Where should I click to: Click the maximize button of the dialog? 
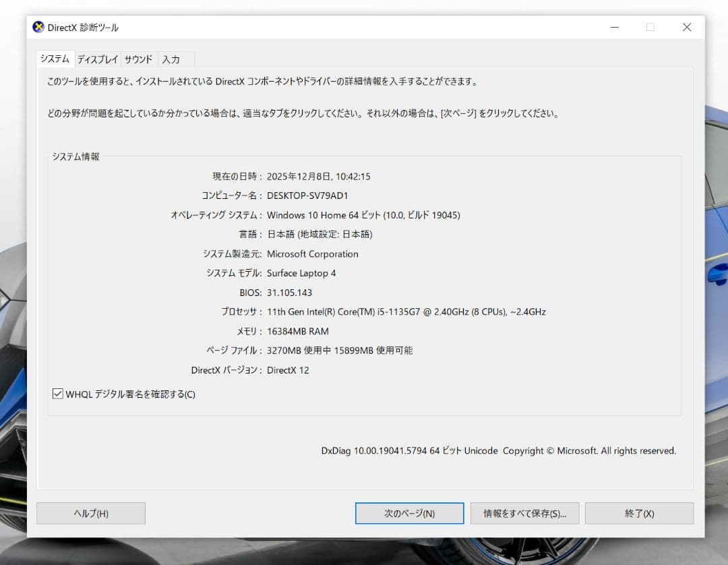pyautogui.click(x=650, y=27)
